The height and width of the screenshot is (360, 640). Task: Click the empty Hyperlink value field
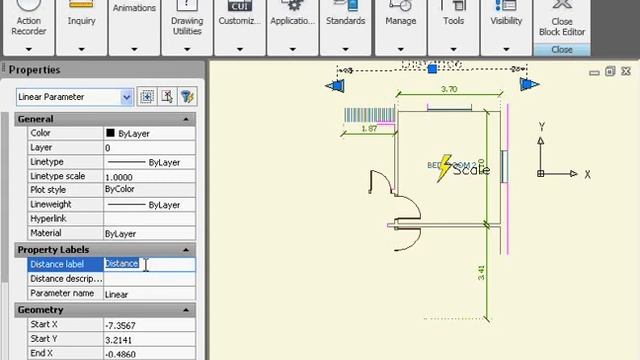[x=149, y=219]
